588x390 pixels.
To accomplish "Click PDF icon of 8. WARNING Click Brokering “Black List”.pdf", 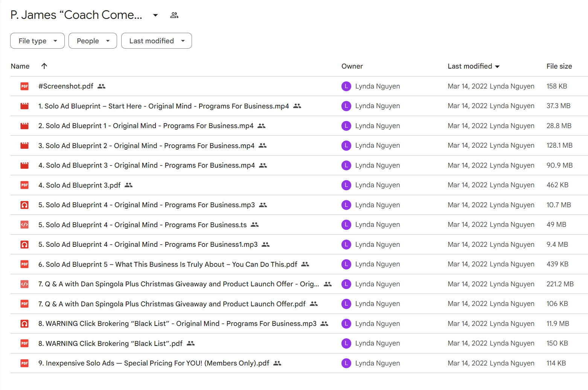I will [x=24, y=343].
